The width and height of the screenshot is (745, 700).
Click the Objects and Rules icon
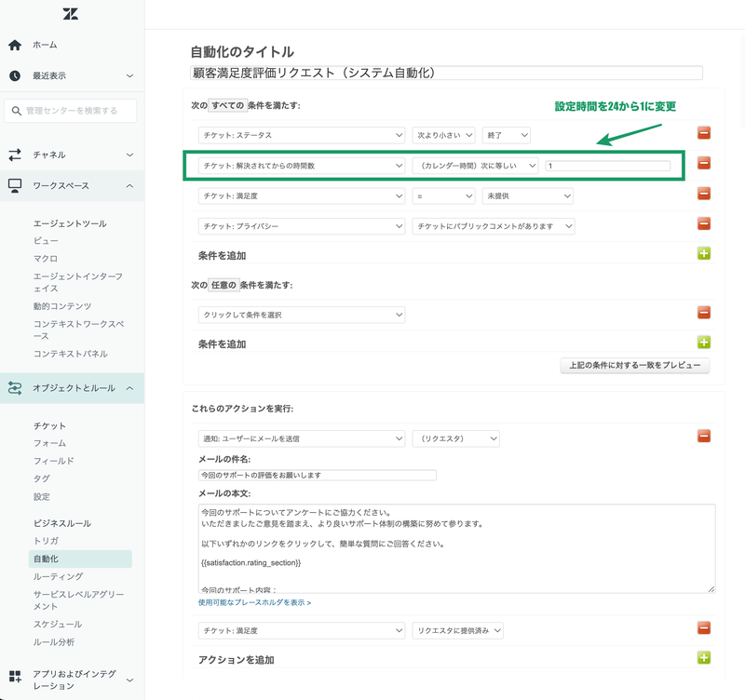pos(15,388)
